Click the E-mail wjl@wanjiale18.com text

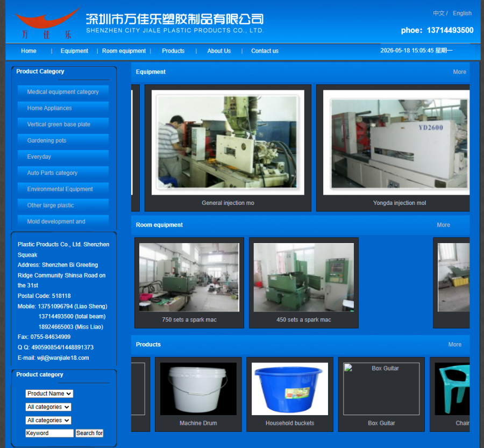click(x=53, y=358)
